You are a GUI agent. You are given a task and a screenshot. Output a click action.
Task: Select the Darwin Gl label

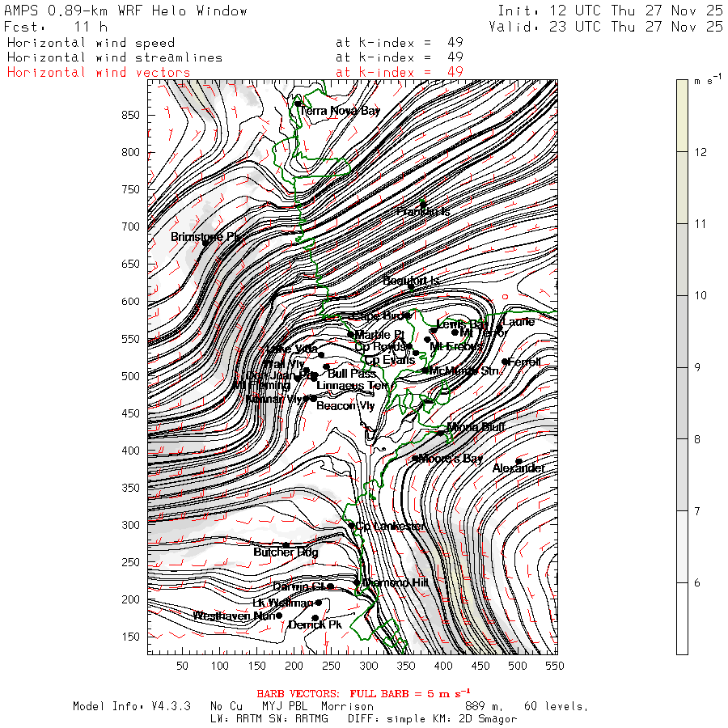point(299,587)
